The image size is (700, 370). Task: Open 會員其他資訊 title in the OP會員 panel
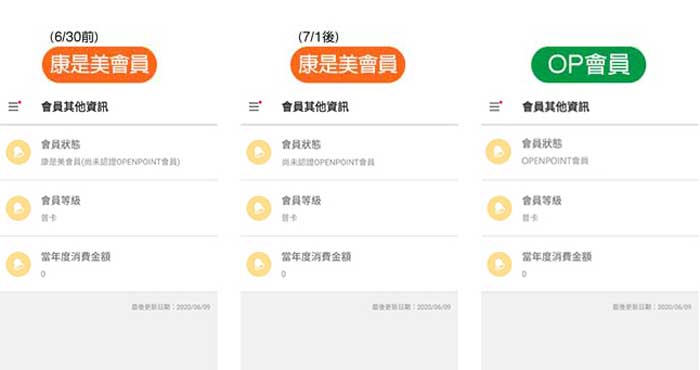click(556, 107)
